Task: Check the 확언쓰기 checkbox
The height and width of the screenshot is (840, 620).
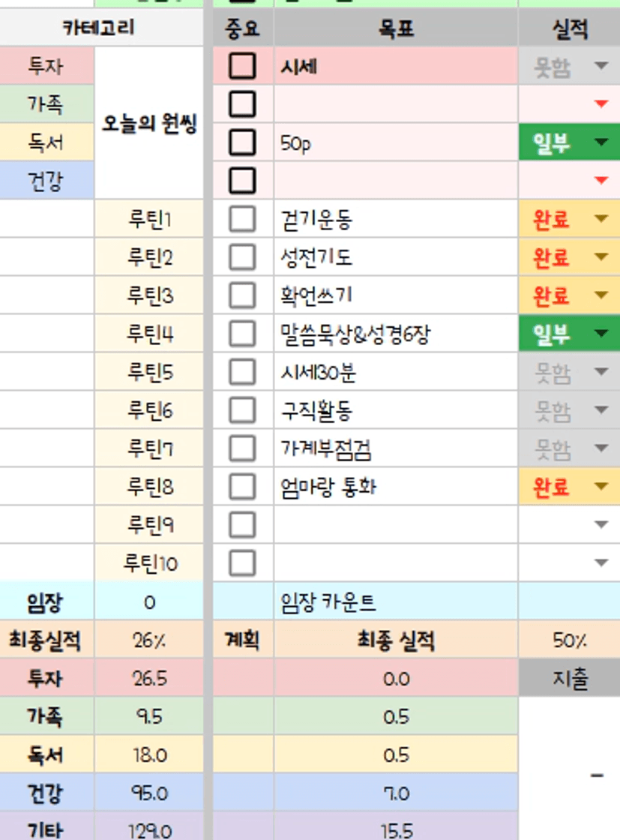Action: [x=242, y=295]
